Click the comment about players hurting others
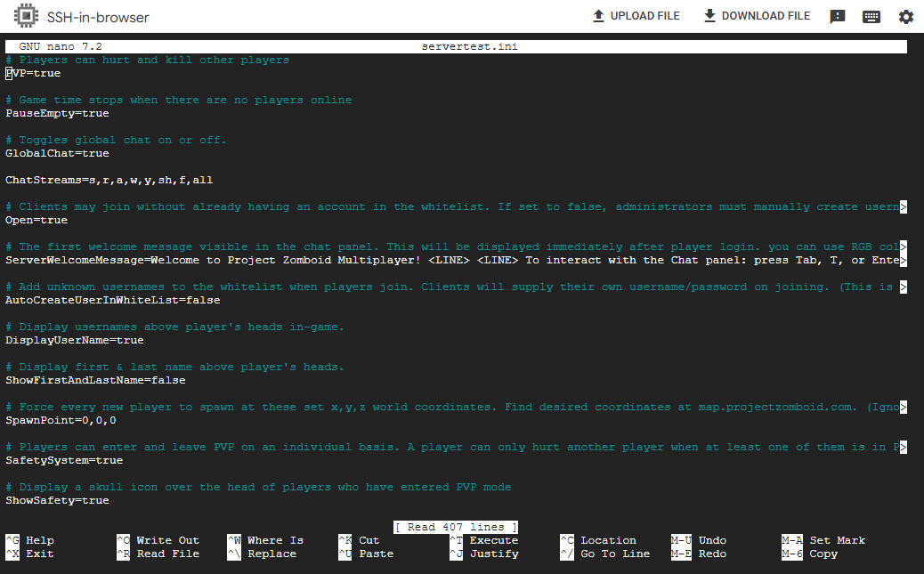 147,61
